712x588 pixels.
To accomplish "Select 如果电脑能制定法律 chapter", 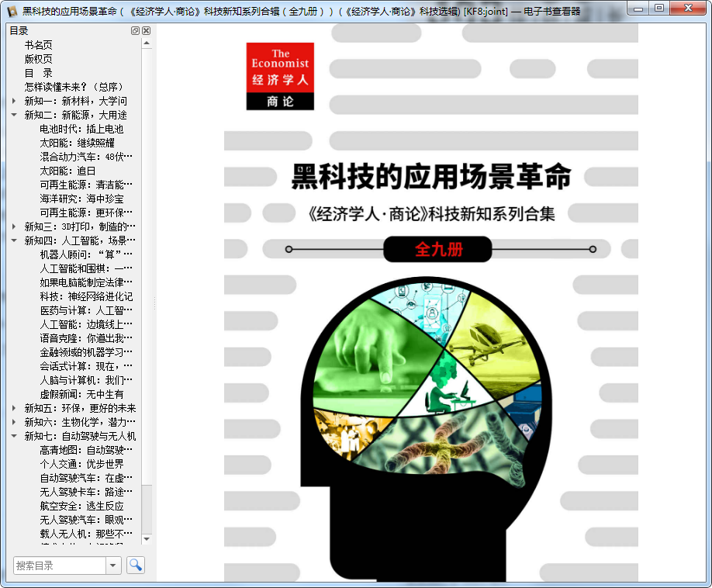I will 86,282.
